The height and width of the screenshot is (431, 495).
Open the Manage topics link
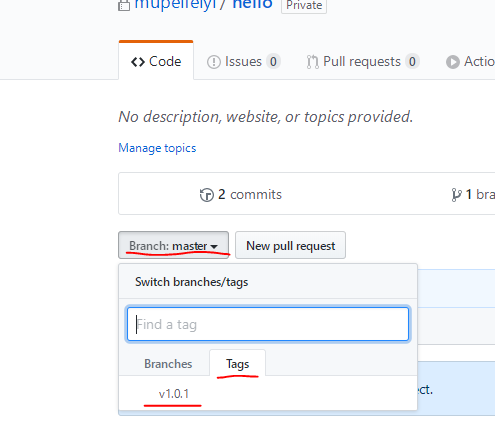(157, 148)
